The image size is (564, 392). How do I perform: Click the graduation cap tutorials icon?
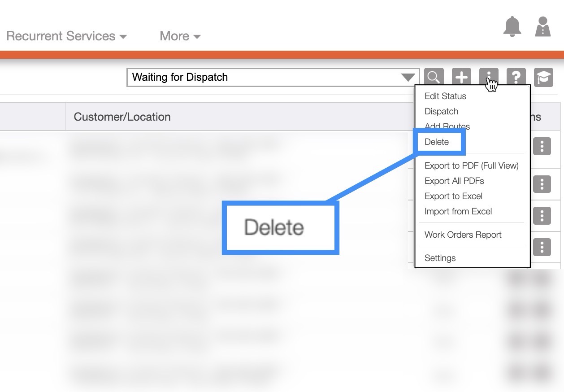(543, 77)
